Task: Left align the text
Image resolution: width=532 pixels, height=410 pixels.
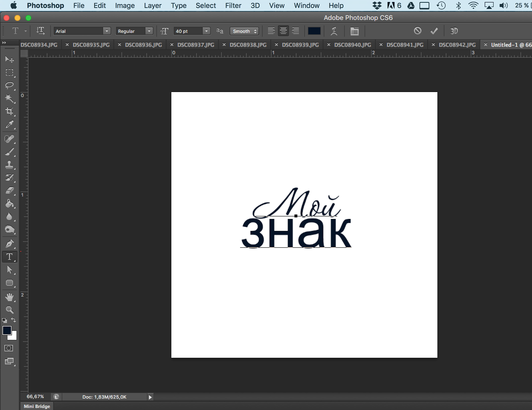Action: tap(271, 31)
